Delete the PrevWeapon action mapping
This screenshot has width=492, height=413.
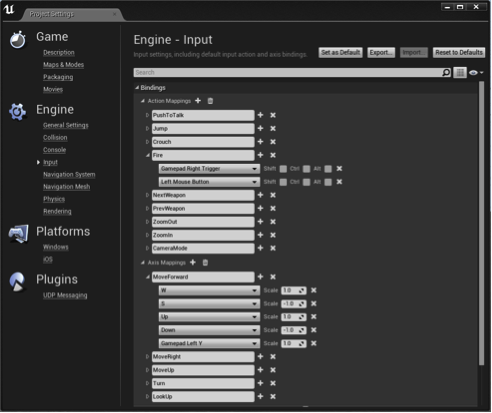[273, 208]
